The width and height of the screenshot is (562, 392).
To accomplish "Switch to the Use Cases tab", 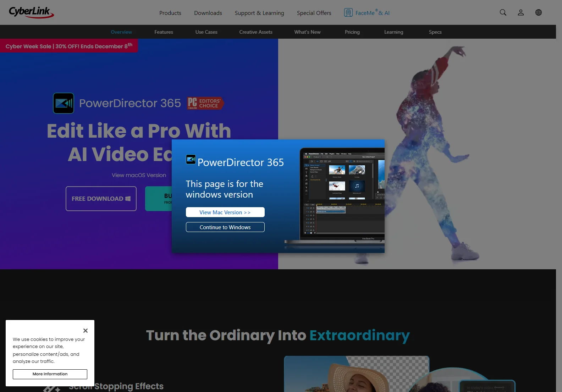I will click(x=206, y=32).
